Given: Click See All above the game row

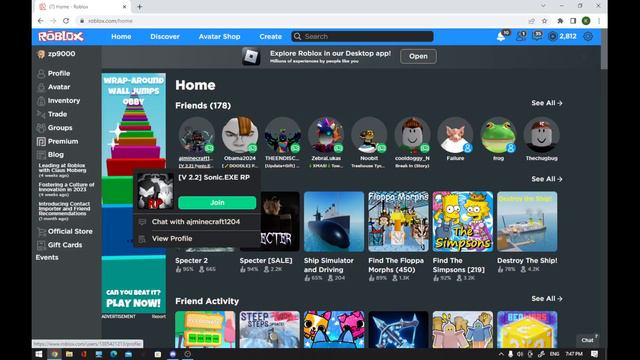Looking at the screenshot, I should coord(547,179).
